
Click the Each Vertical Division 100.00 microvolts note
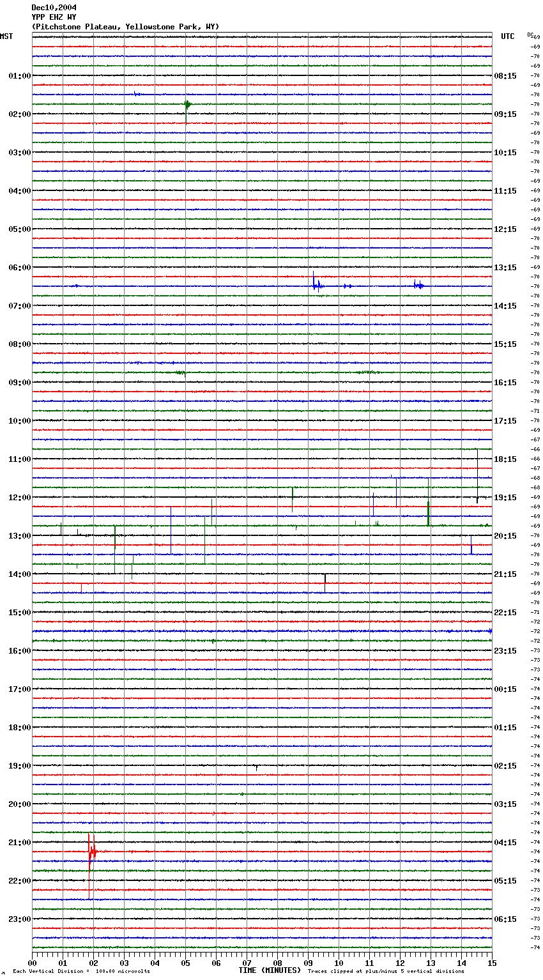pos(81,972)
